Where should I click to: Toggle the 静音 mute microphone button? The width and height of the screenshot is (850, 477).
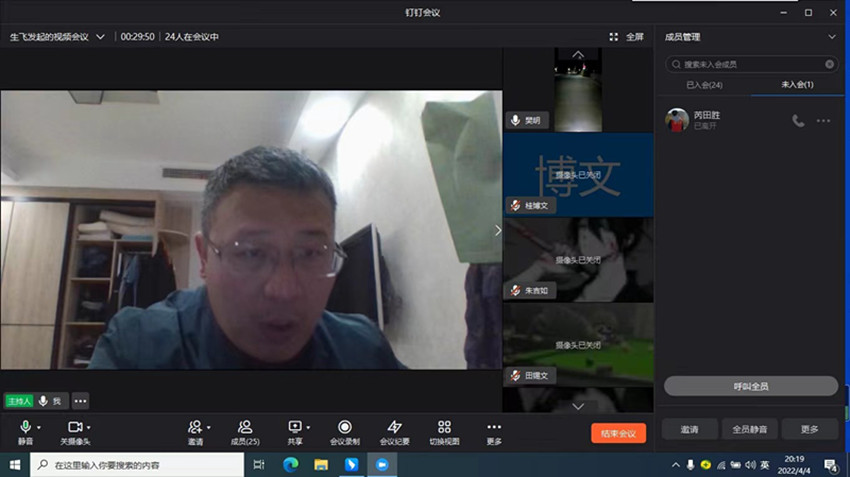point(25,428)
